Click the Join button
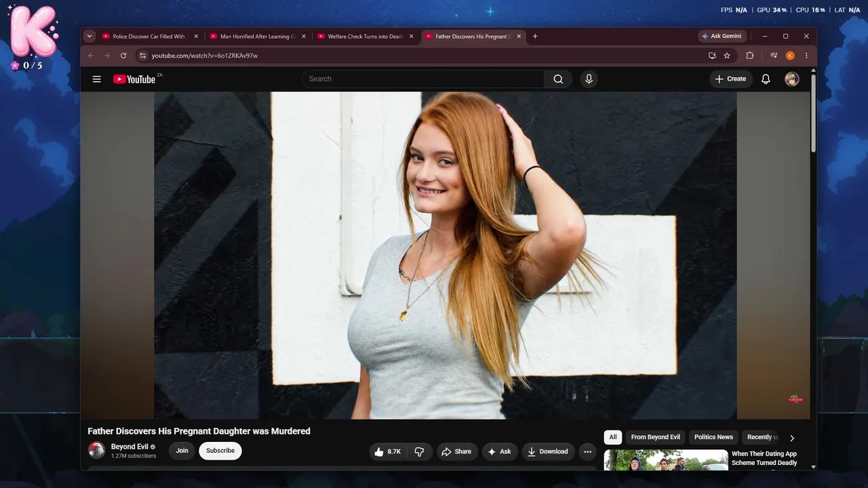The height and width of the screenshot is (488, 868). coord(182,451)
